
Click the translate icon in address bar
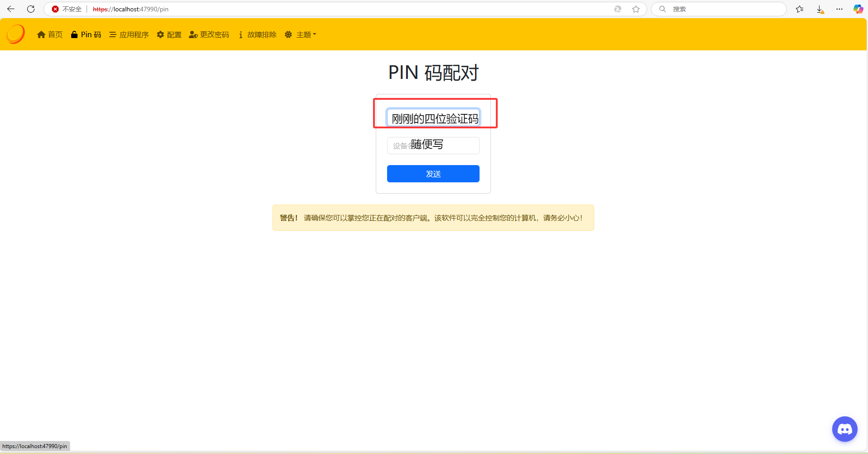tap(618, 9)
